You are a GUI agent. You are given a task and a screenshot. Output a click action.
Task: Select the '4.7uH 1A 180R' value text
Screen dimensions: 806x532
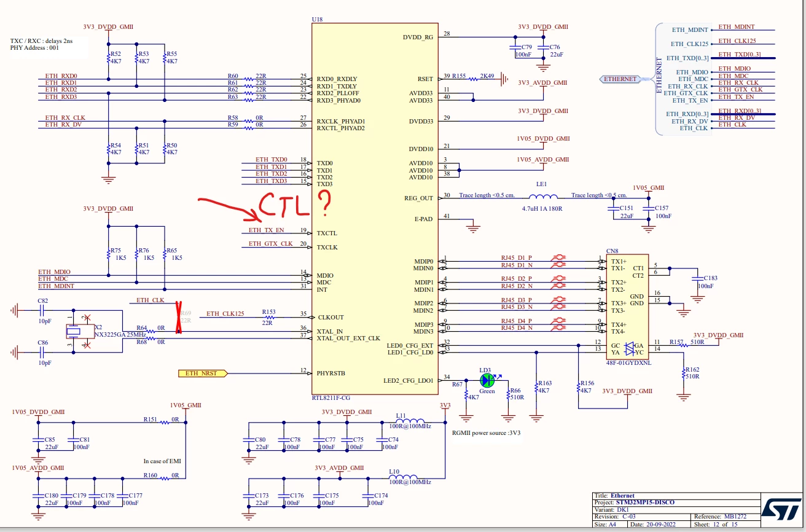click(x=543, y=209)
